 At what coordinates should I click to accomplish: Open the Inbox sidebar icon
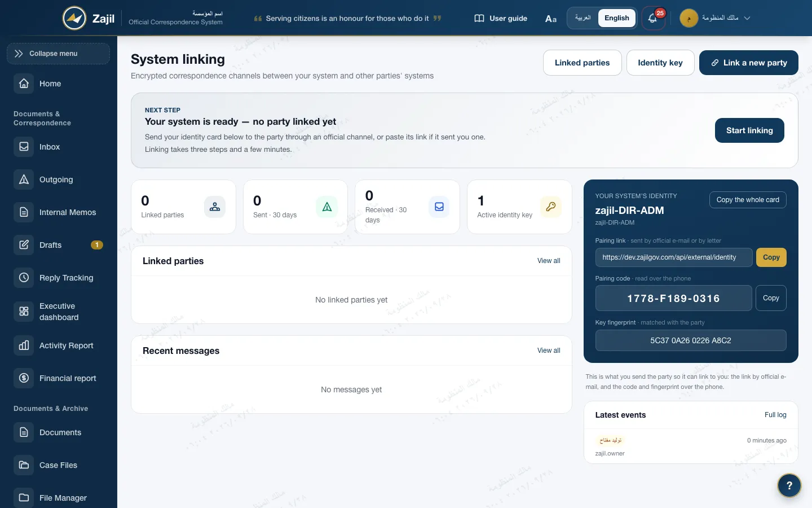[24, 147]
